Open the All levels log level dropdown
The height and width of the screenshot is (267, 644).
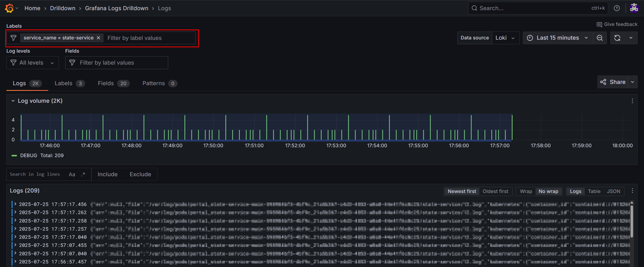pyautogui.click(x=33, y=63)
